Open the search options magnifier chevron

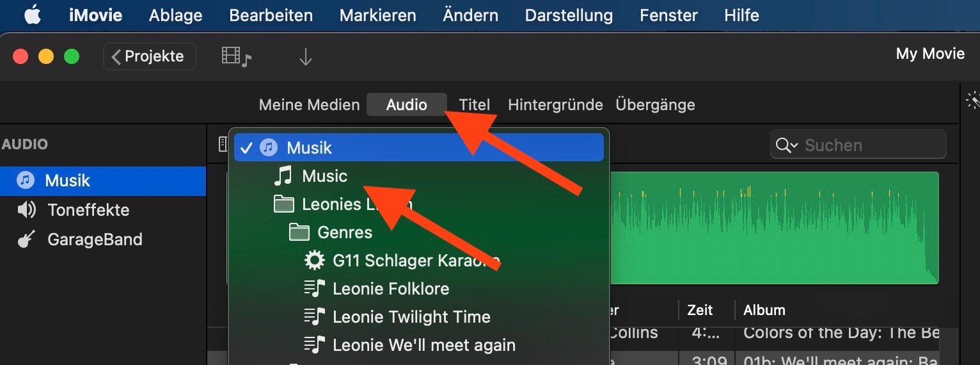tap(786, 145)
